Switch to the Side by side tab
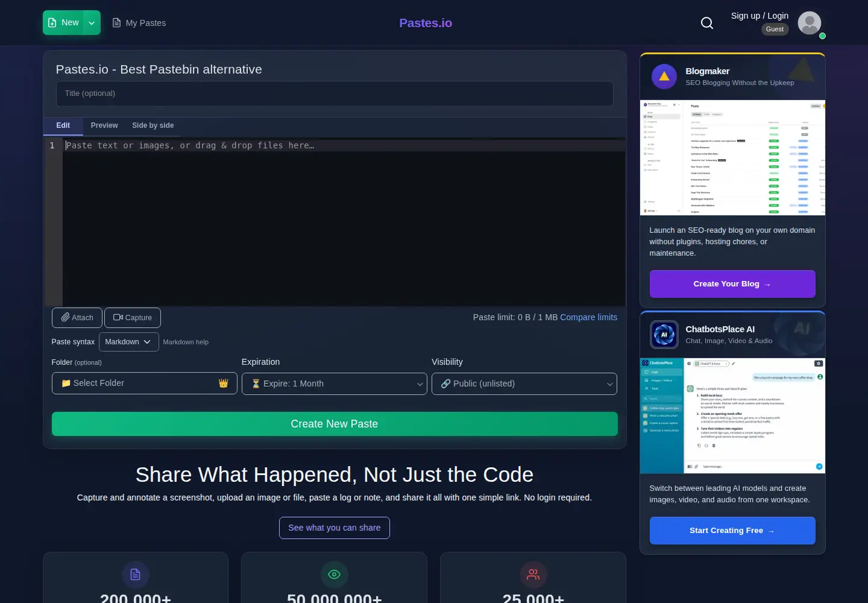 (x=153, y=125)
